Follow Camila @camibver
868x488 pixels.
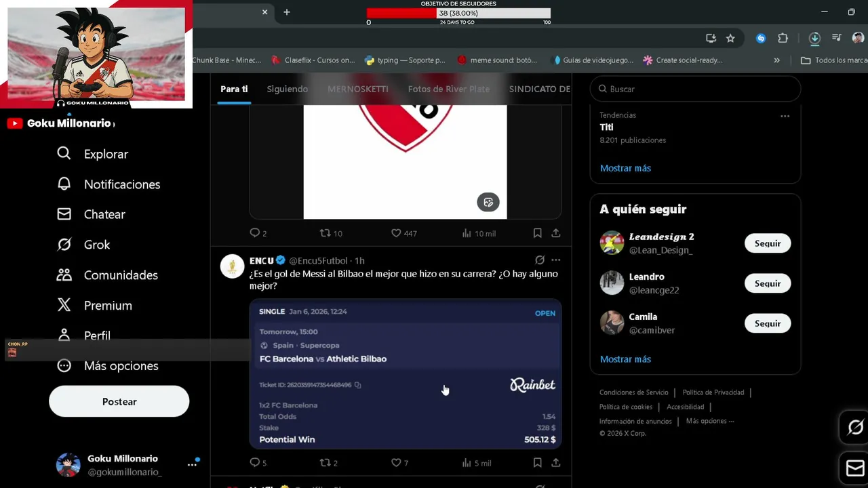point(768,323)
